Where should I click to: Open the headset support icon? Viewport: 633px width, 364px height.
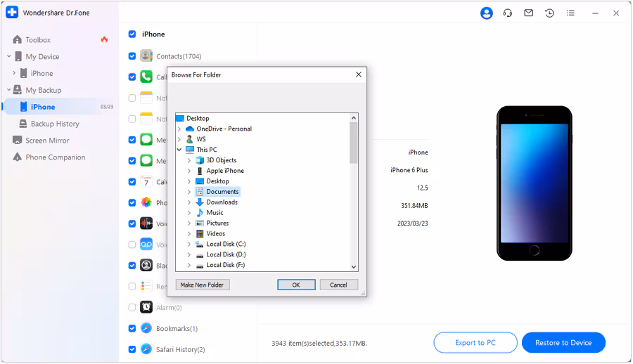click(x=507, y=13)
